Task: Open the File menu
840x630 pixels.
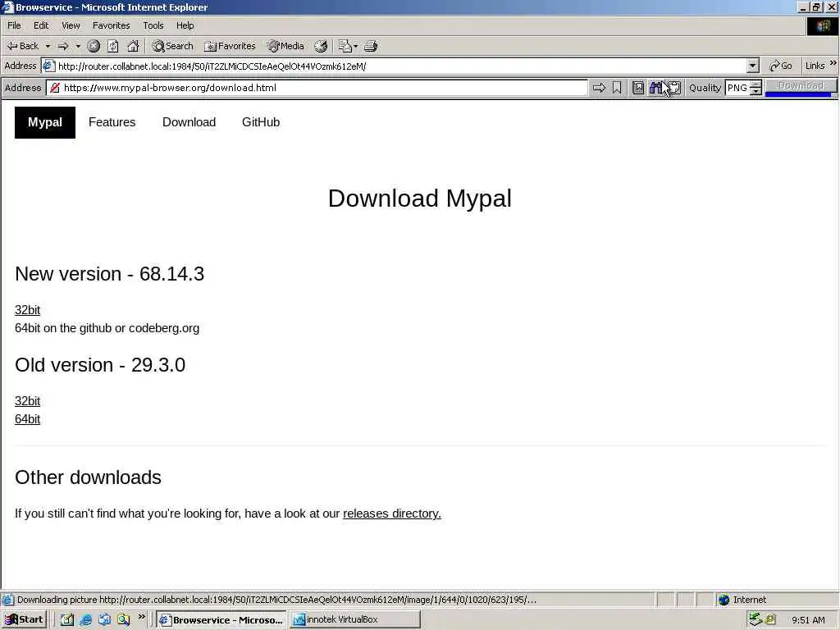Action: pos(14,25)
